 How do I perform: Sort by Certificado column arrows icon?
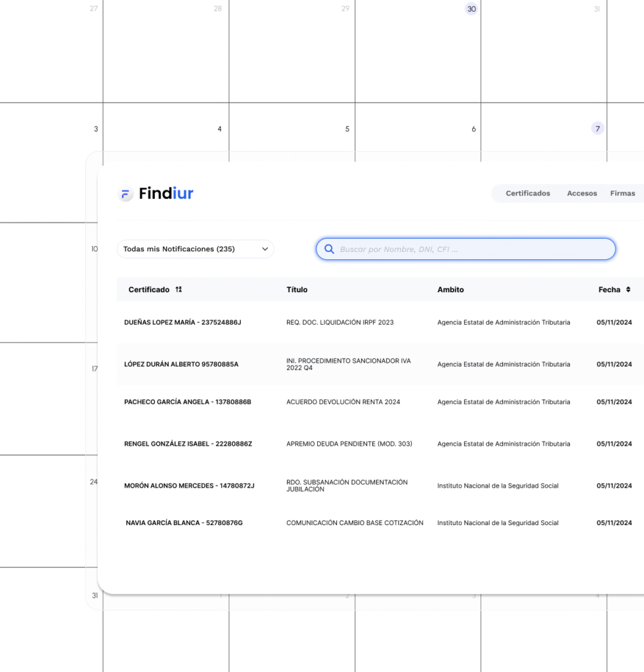pyautogui.click(x=179, y=289)
